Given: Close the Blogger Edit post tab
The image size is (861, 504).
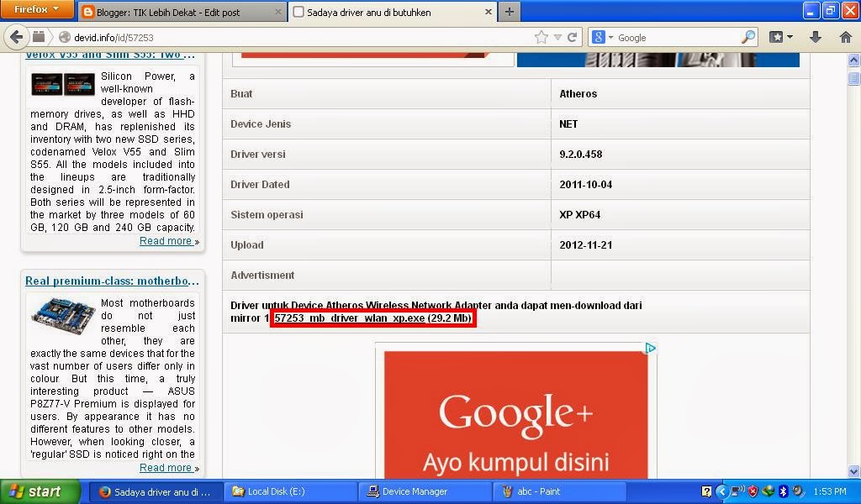Looking at the screenshot, I should point(277,12).
